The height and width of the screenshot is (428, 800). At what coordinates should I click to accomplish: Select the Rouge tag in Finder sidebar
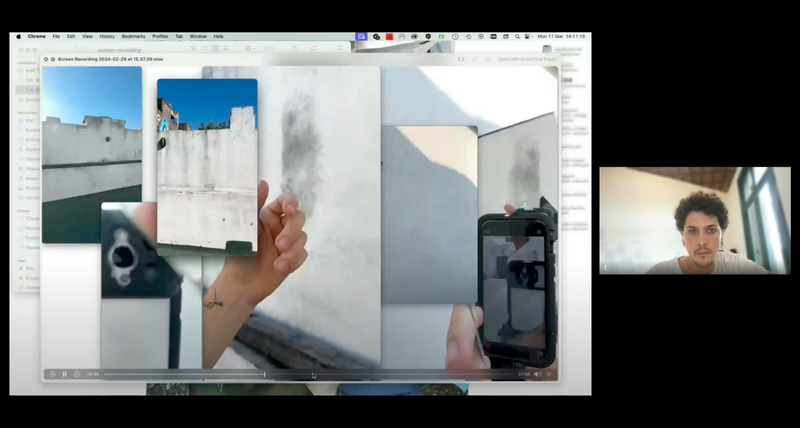[x=29, y=278]
